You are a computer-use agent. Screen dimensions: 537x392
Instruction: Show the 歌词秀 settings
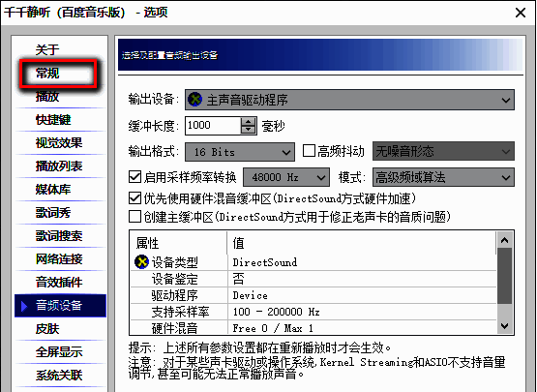53,213
